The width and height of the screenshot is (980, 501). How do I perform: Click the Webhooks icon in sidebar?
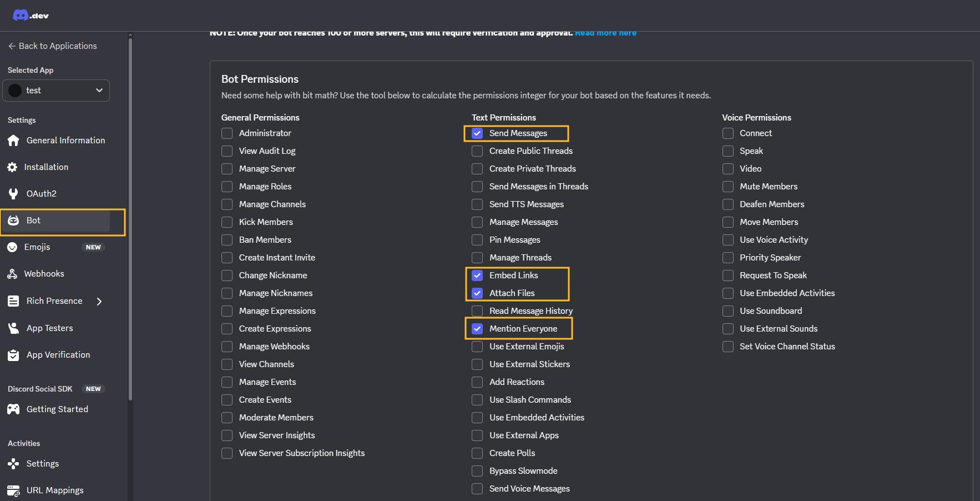click(12, 274)
